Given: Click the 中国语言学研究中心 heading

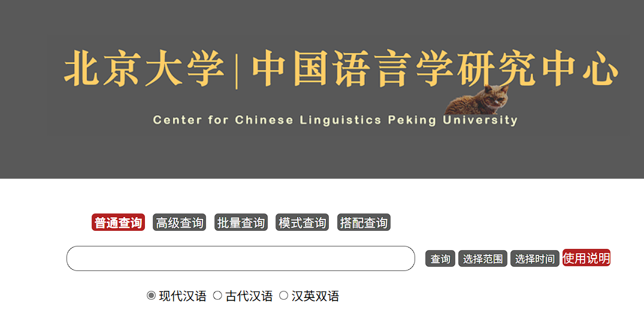Looking at the screenshot, I should point(436,68).
